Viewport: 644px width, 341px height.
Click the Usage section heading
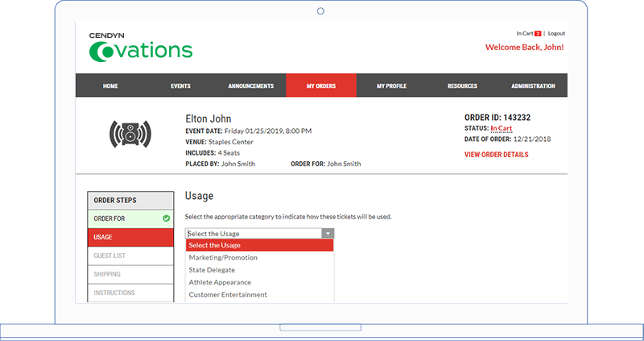point(199,196)
